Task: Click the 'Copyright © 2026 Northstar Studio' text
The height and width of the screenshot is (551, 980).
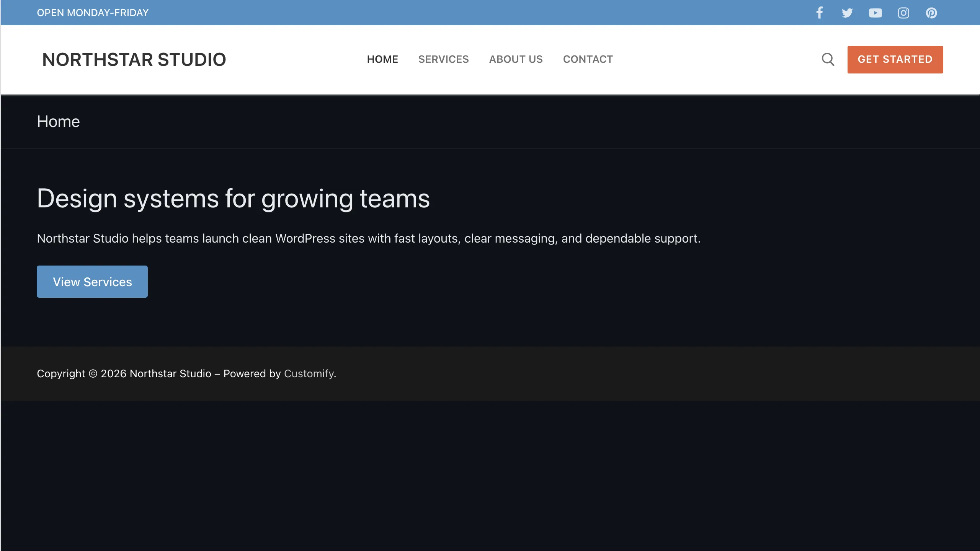Action: [124, 373]
